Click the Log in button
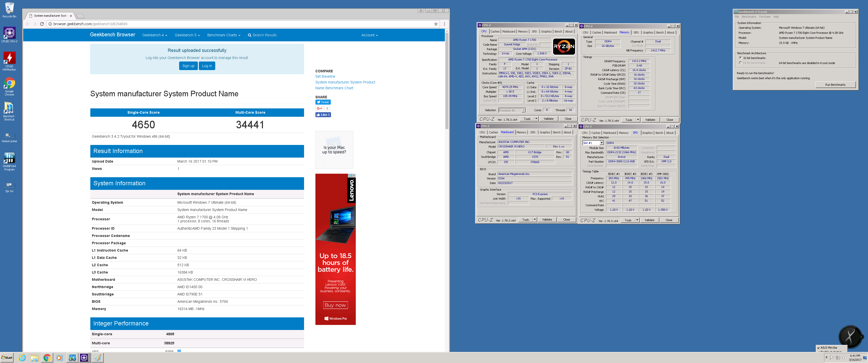 tap(207, 66)
